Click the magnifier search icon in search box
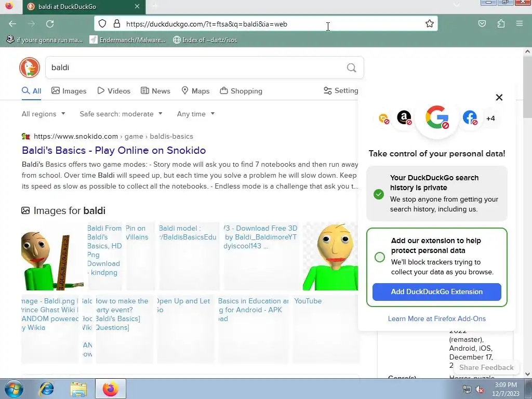532x399 pixels. tap(352, 68)
